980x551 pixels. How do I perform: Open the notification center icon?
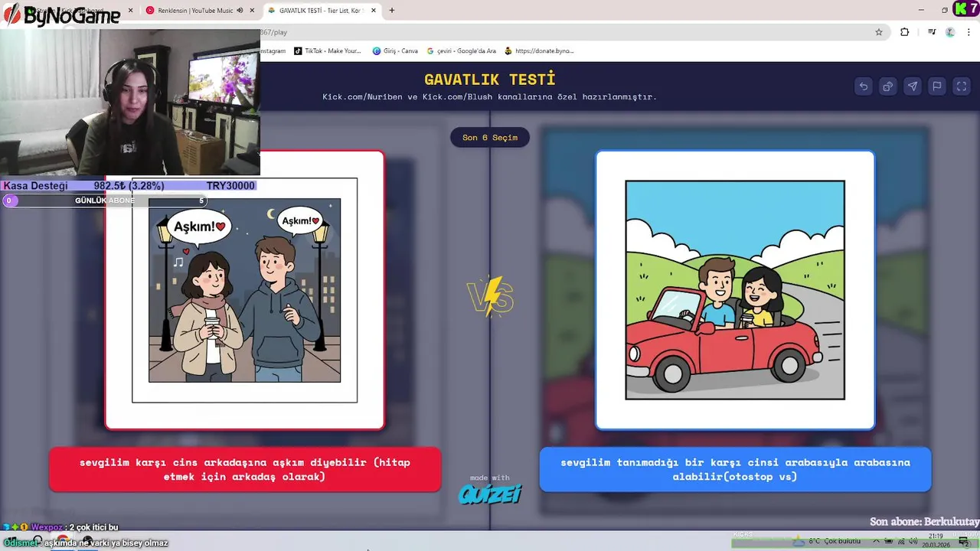click(964, 541)
